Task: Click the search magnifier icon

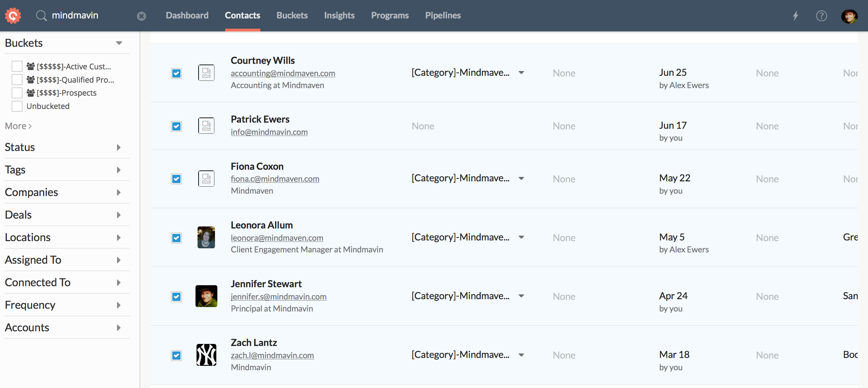Action: [41, 15]
